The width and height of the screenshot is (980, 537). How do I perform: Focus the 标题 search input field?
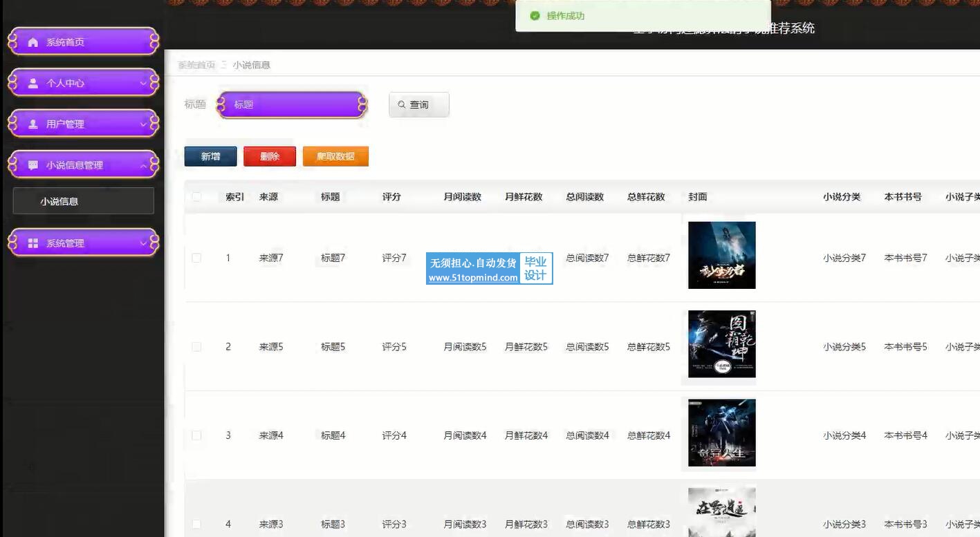pyautogui.click(x=291, y=105)
